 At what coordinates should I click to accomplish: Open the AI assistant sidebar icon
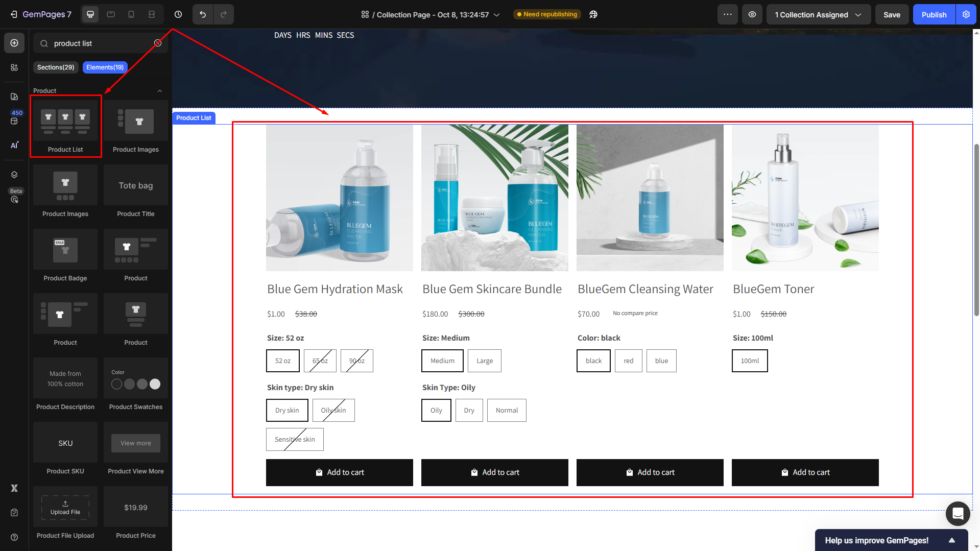pos(14,145)
